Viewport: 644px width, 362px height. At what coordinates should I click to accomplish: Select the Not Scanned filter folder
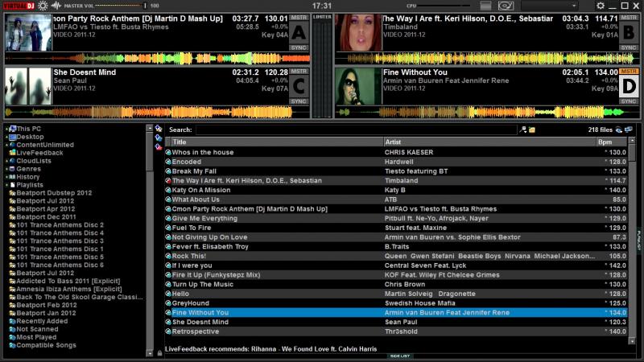click(x=37, y=329)
